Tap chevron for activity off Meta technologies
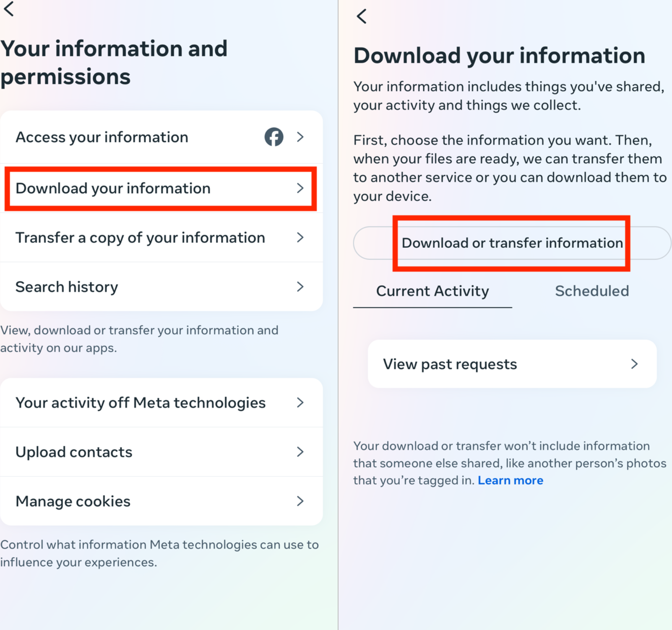This screenshot has height=630, width=672. coord(300,403)
